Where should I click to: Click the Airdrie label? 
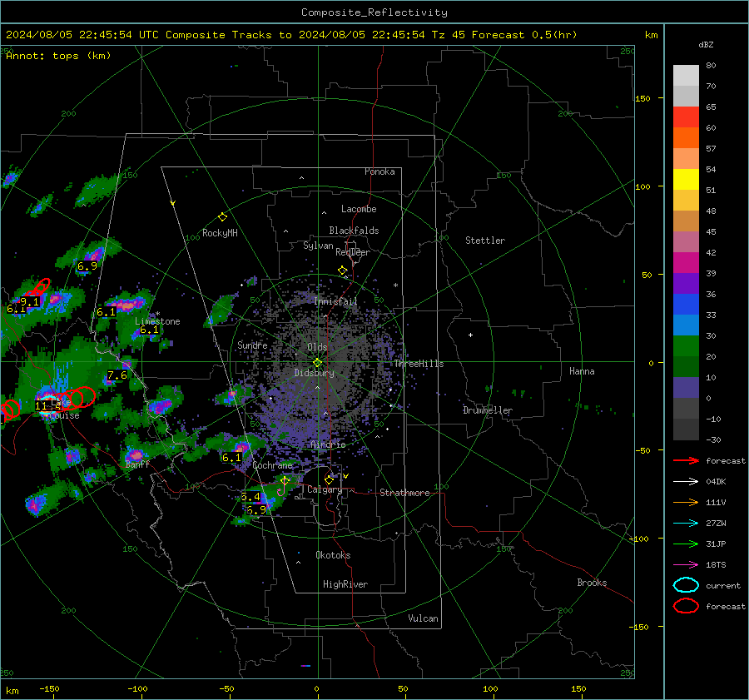coord(328,444)
